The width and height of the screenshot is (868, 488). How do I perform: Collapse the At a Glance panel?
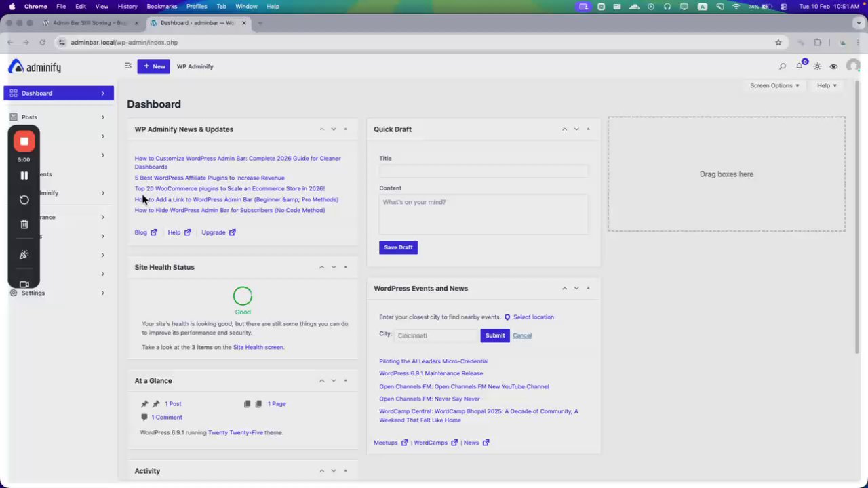345,381
